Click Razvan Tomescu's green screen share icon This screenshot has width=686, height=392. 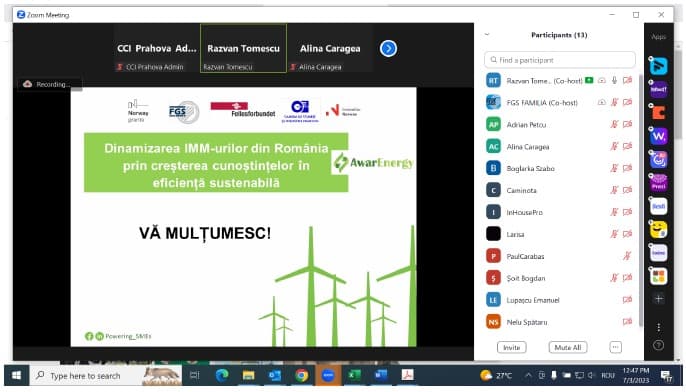(x=589, y=80)
